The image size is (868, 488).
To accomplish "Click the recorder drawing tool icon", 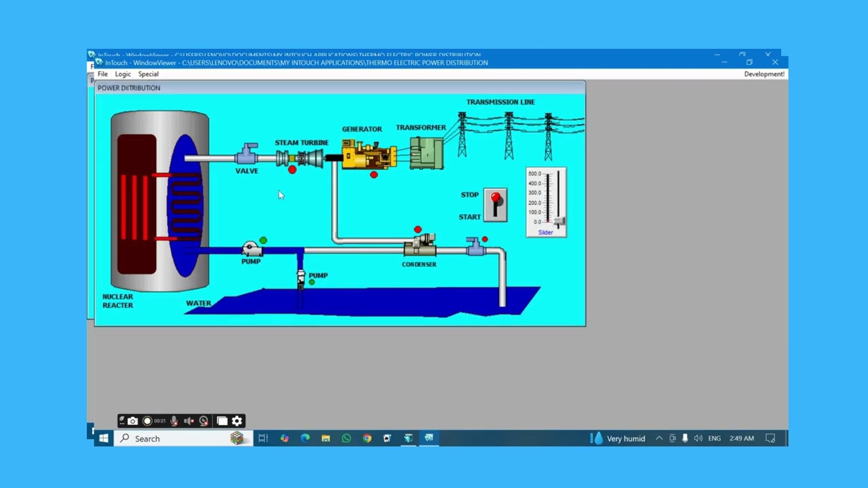I will pyautogui.click(x=122, y=420).
